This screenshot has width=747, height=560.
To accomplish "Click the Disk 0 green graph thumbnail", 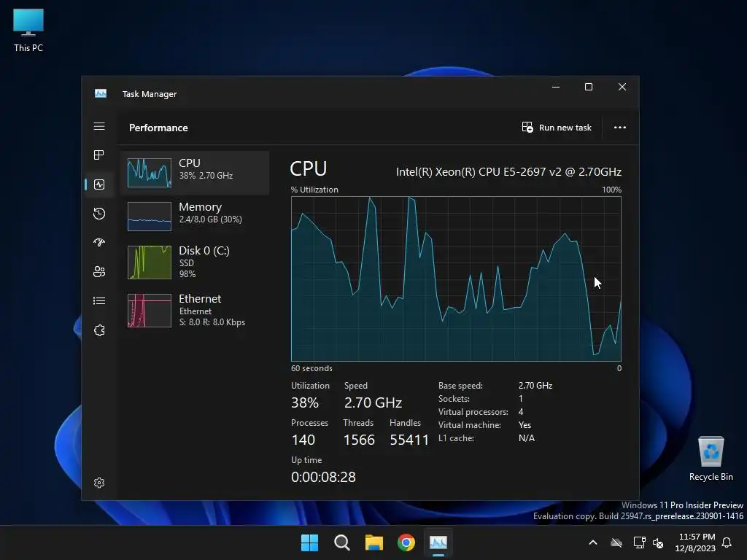I will coord(149,262).
